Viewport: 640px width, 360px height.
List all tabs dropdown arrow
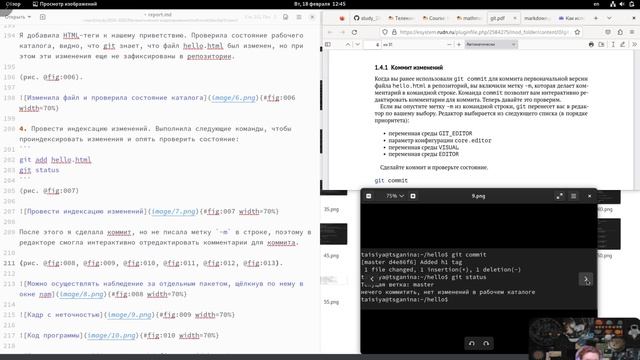(609, 18)
